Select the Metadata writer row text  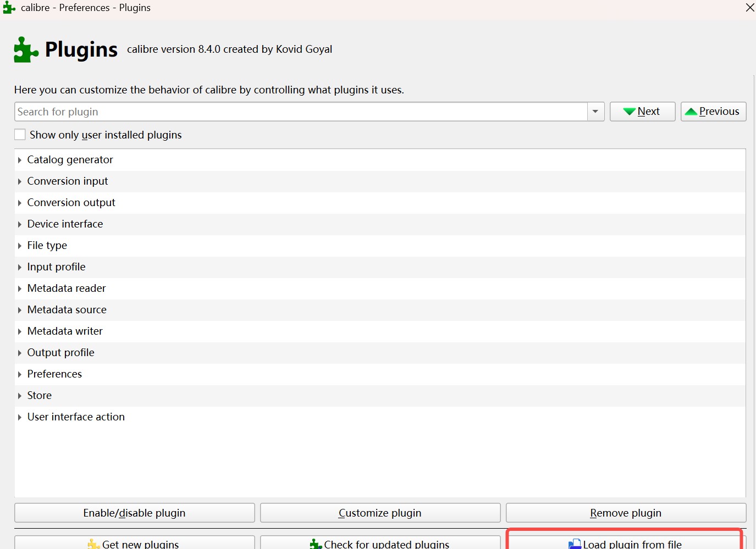(65, 331)
